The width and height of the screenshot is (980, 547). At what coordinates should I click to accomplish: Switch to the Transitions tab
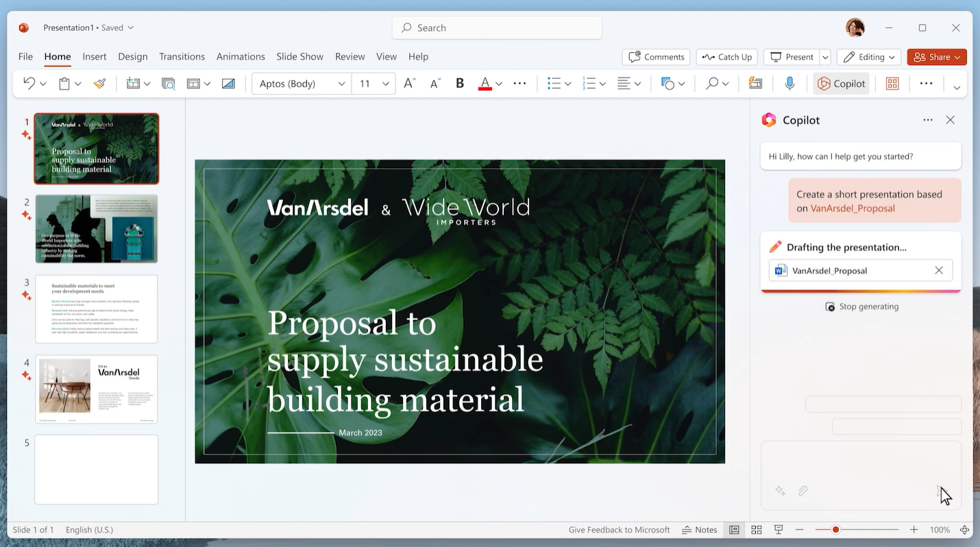click(x=182, y=57)
